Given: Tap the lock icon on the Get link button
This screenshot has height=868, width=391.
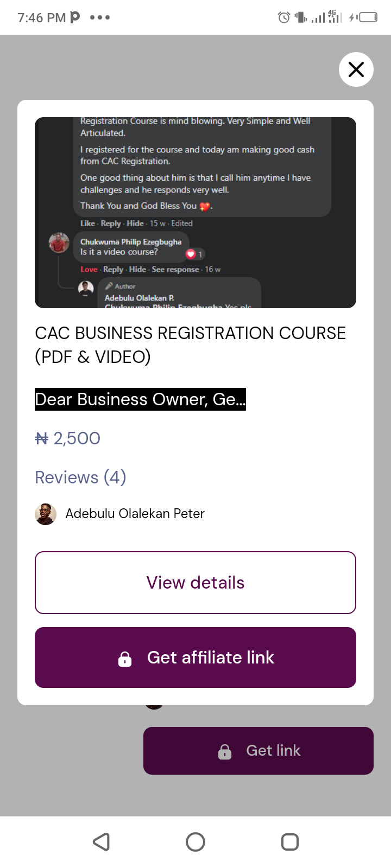Looking at the screenshot, I should (x=224, y=751).
